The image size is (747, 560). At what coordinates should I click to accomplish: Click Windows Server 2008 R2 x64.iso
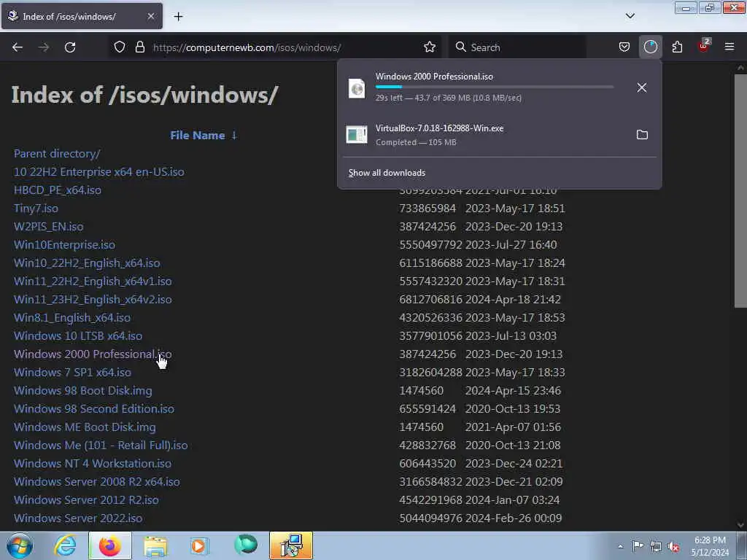tap(97, 481)
